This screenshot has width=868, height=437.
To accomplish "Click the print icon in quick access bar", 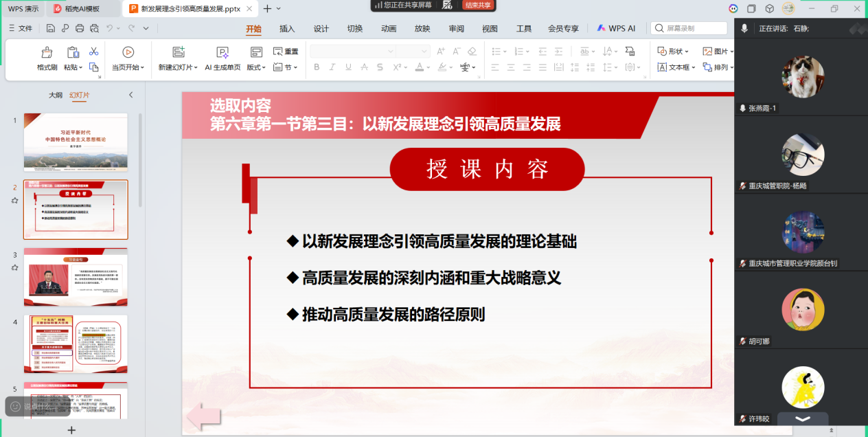I will coord(80,28).
